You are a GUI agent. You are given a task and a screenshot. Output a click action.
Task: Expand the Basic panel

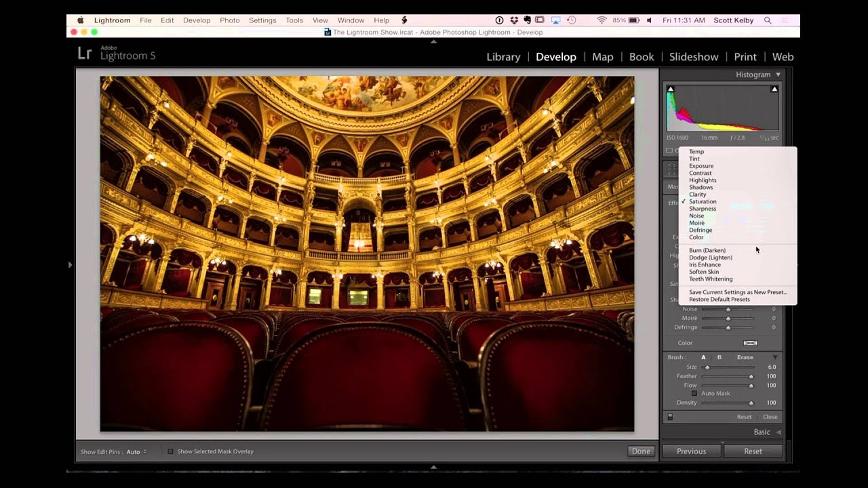[778, 432]
